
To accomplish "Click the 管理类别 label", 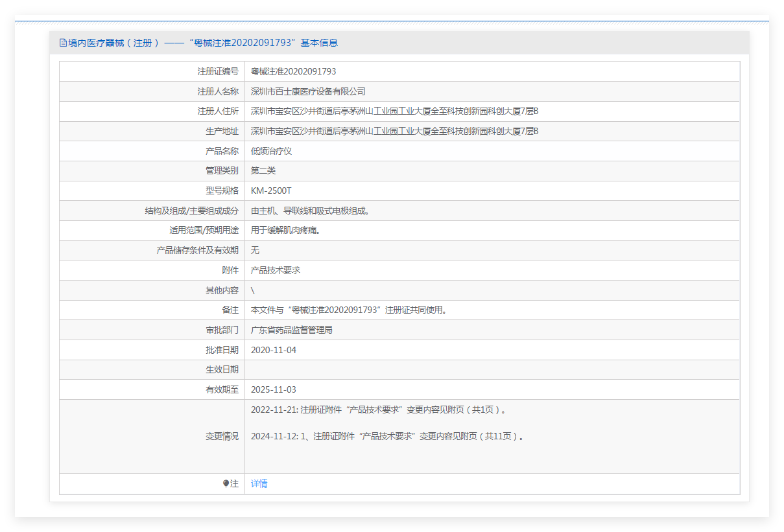I will coord(222,171).
